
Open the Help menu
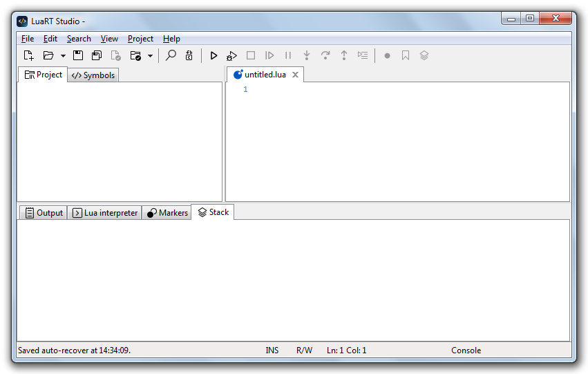(171, 39)
